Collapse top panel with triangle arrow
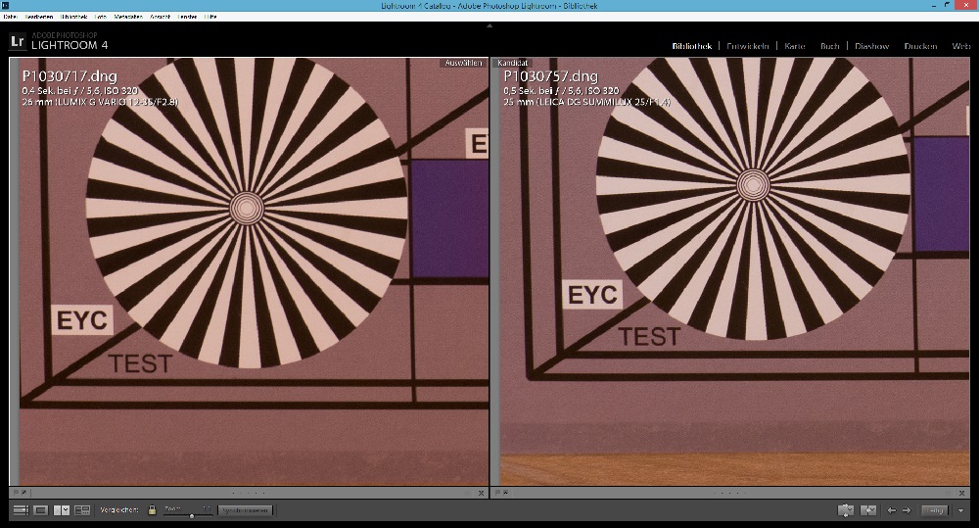 pos(490,25)
